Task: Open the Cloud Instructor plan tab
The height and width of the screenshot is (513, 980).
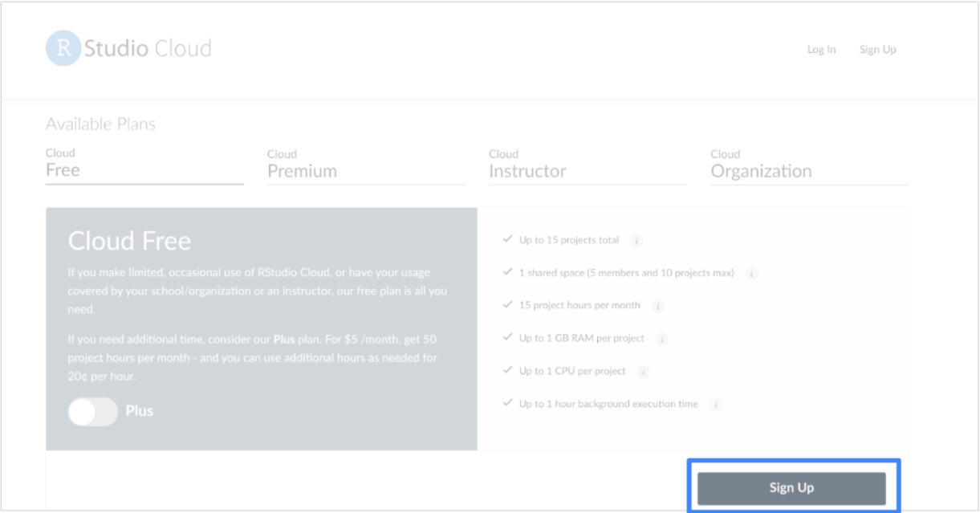Action: (x=527, y=170)
